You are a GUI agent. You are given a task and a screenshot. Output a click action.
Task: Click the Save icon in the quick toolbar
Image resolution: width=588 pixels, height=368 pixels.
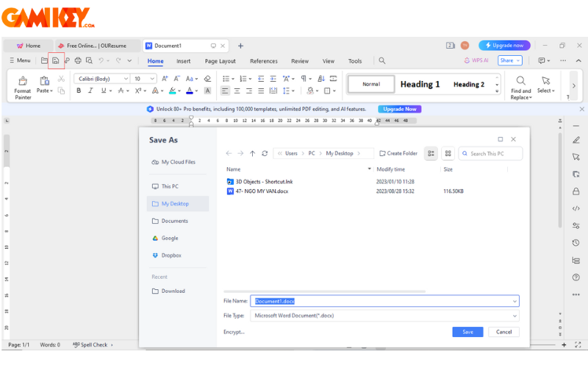click(x=56, y=60)
